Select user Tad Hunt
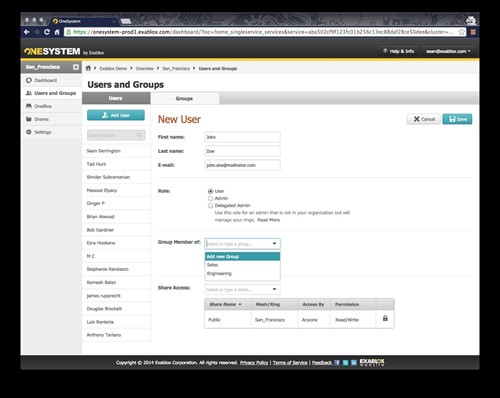The image size is (500, 398). [116, 164]
